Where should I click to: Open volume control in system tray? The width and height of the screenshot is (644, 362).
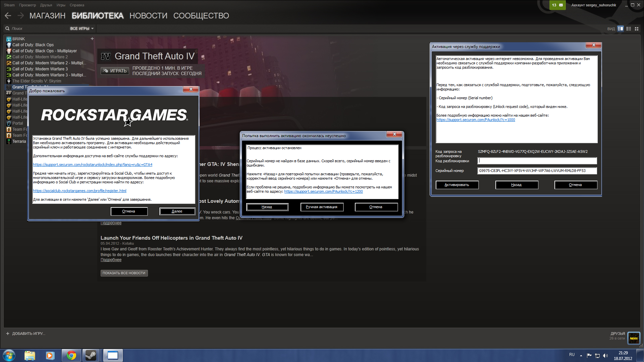[605, 356]
